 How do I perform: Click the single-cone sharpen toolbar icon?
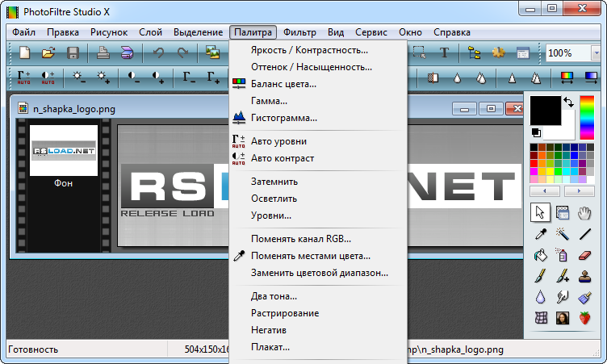(512, 77)
